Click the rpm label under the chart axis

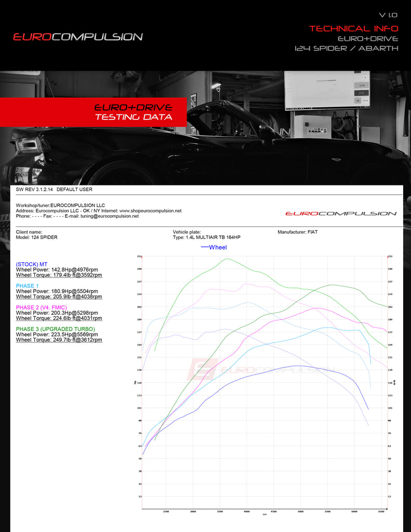264,514
